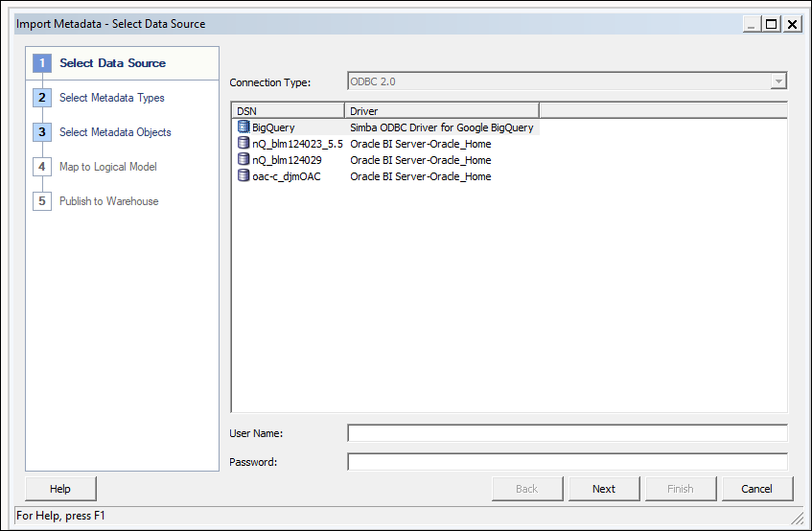This screenshot has width=812, height=531.
Task: Go to Select Data Source step
Action: 112,63
